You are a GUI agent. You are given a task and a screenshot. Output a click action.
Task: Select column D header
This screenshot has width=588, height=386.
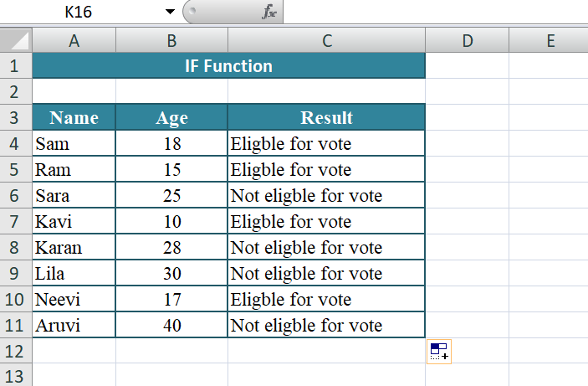pos(467,40)
